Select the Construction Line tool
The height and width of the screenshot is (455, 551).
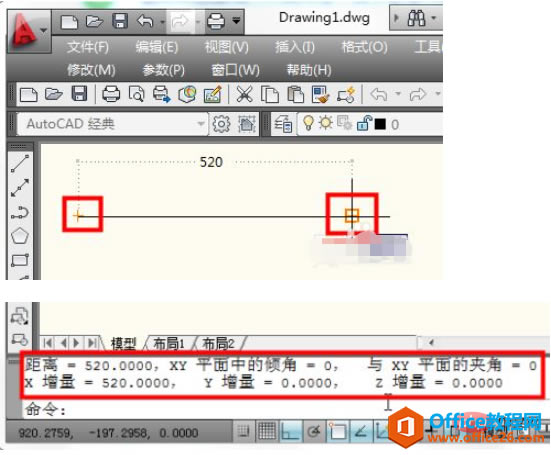coord(20,188)
